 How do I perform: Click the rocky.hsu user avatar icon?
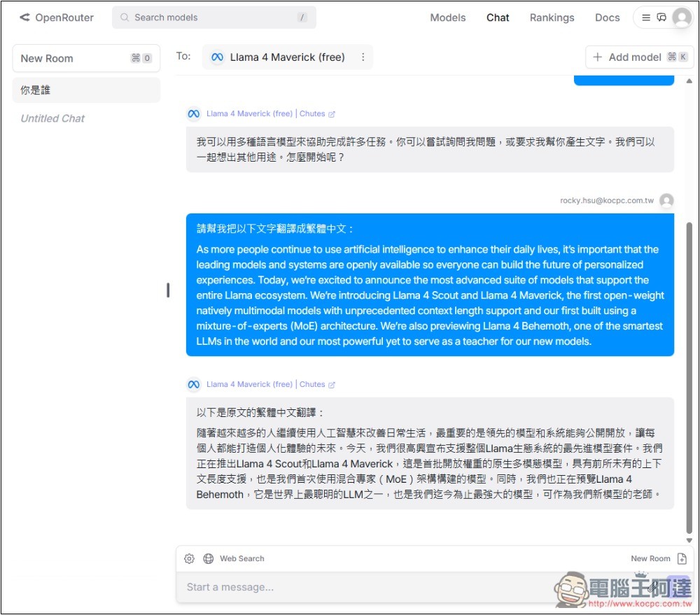(666, 200)
